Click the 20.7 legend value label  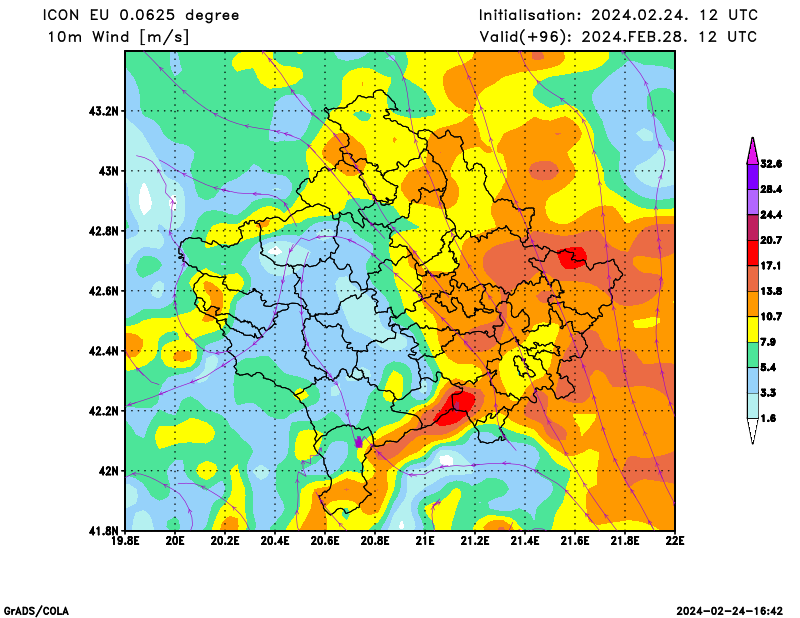771,240
